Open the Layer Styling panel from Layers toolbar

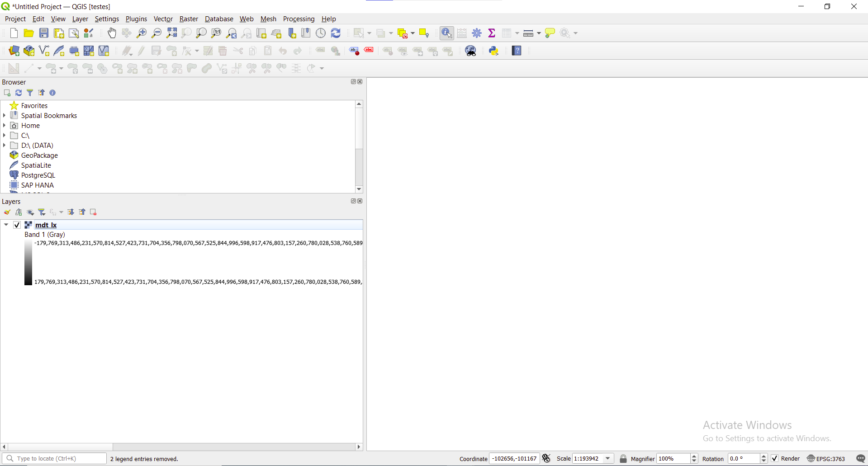click(x=7, y=212)
